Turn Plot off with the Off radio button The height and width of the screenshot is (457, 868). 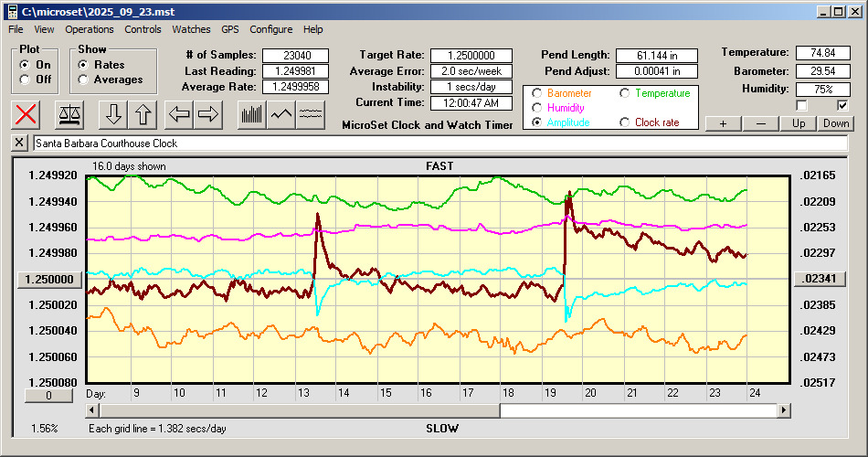25,80
